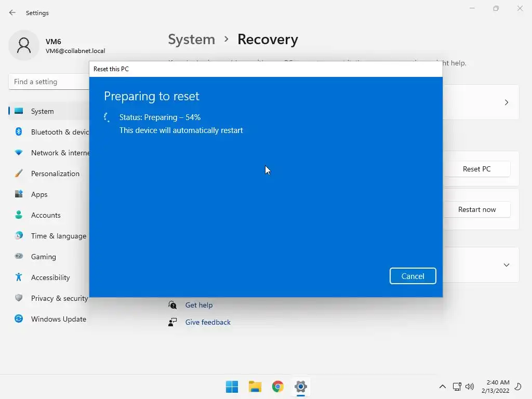The height and width of the screenshot is (399, 532).
Task: Expand the collapsed recovery card chevron down
Action: pos(506,265)
